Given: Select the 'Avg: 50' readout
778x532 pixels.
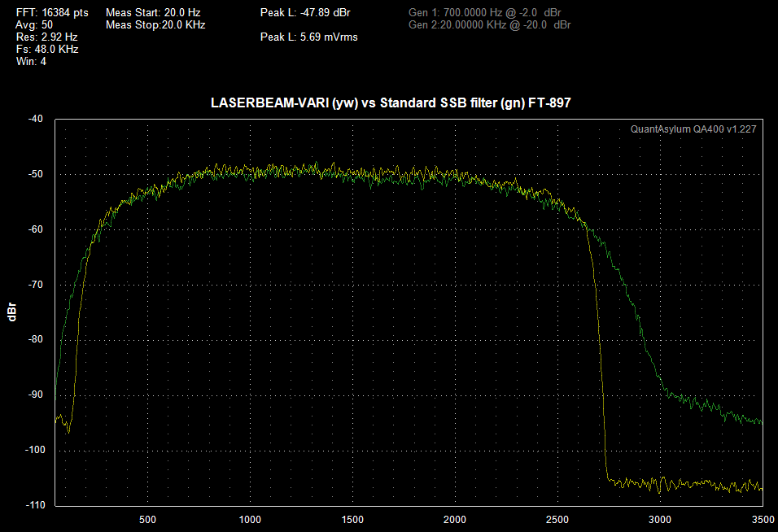Looking at the screenshot, I should click(x=34, y=24).
